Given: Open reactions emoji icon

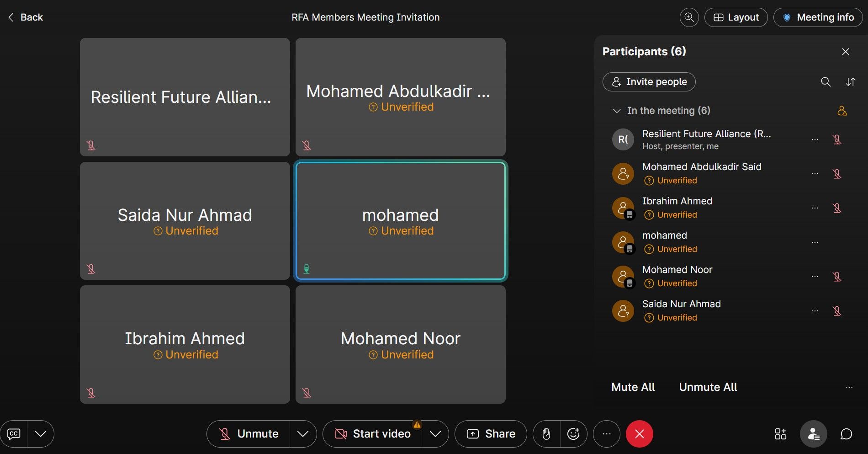Looking at the screenshot, I should (573, 434).
